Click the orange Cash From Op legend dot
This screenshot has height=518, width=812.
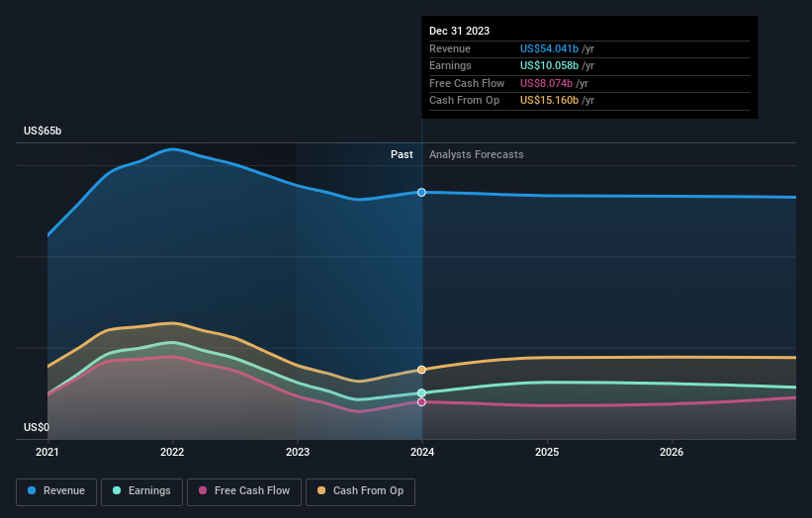click(321, 490)
